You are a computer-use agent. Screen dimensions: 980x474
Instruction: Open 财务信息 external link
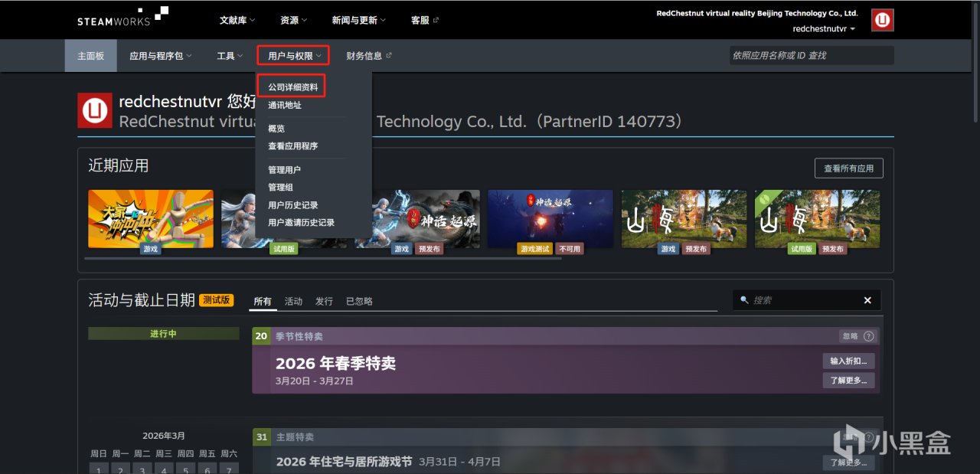[x=369, y=56]
